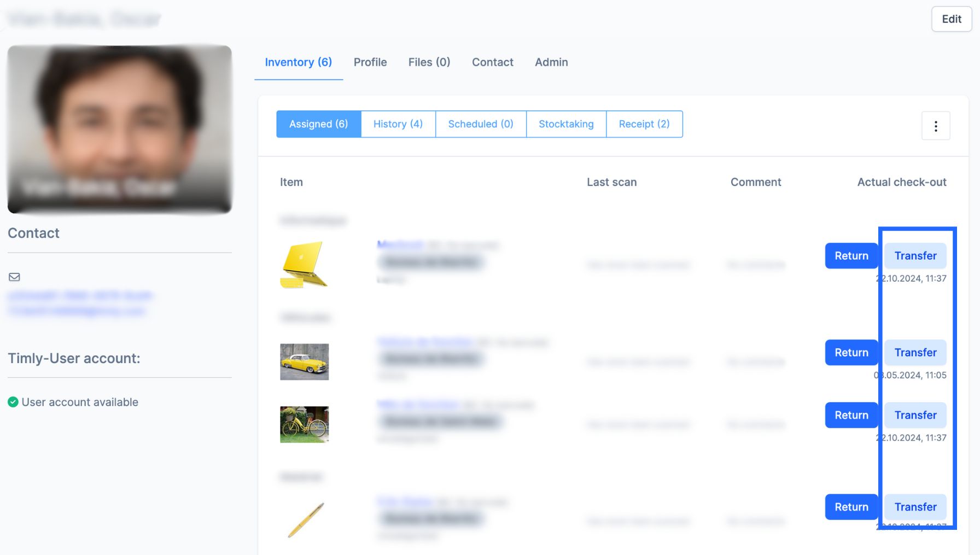Click the green user account available checkmark
The width and height of the screenshot is (980, 555).
coord(13,402)
